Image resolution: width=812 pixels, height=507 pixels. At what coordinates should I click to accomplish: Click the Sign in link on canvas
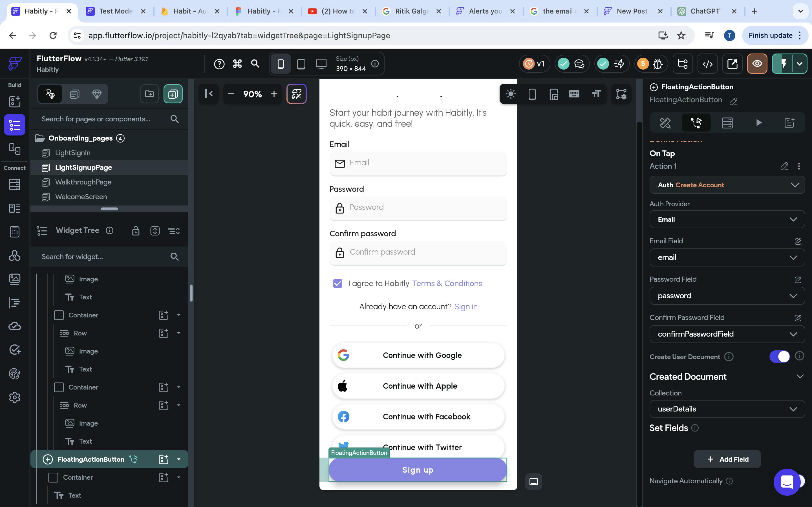[466, 306]
